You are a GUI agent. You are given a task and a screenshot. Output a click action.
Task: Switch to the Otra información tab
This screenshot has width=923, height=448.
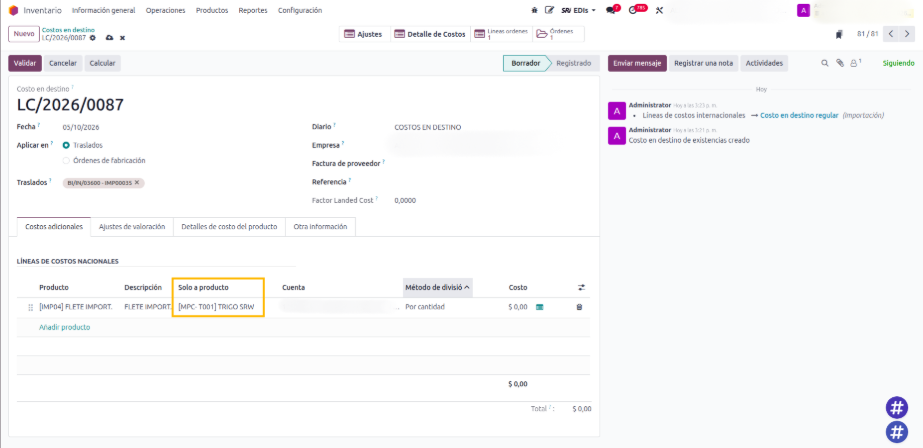click(x=320, y=227)
